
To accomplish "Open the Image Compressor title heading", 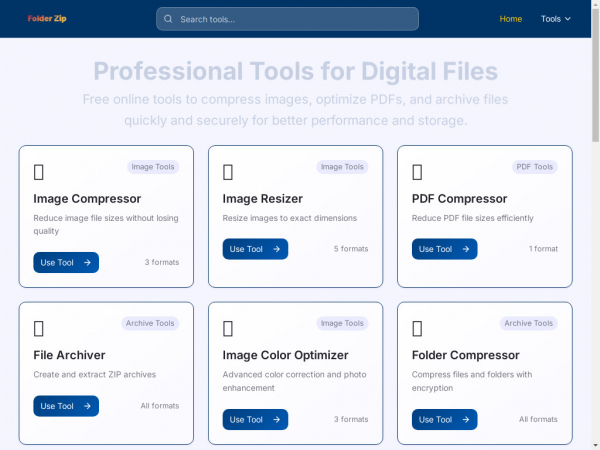I will 87,198.
